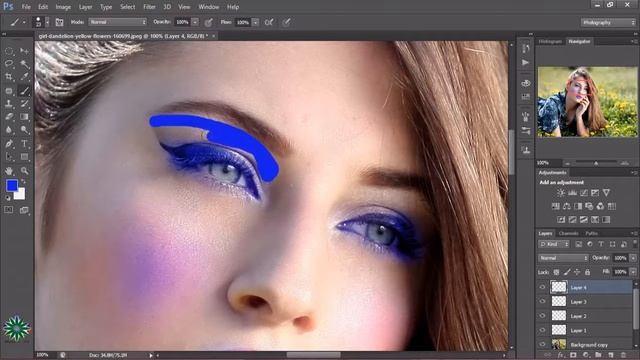Image resolution: width=640 pixels, height=360 pixels.
Task: Open Brush Preset picker arrow
Action: click(47, 22)
